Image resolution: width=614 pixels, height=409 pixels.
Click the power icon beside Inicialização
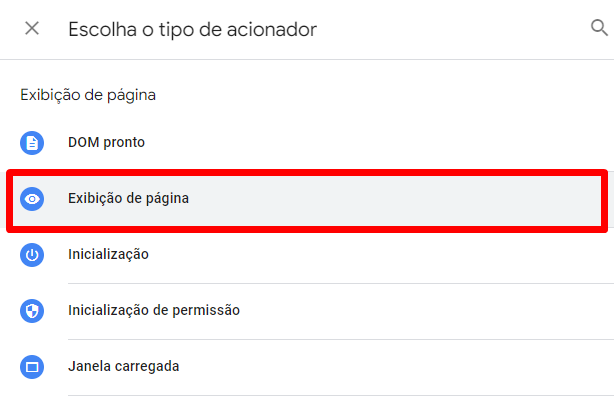32,255
